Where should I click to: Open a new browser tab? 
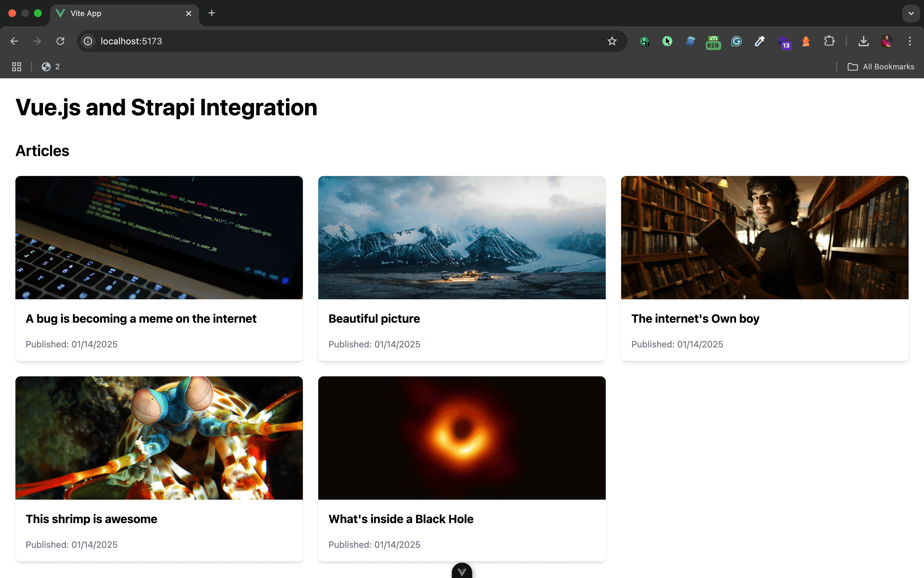(x=211, y=13)
